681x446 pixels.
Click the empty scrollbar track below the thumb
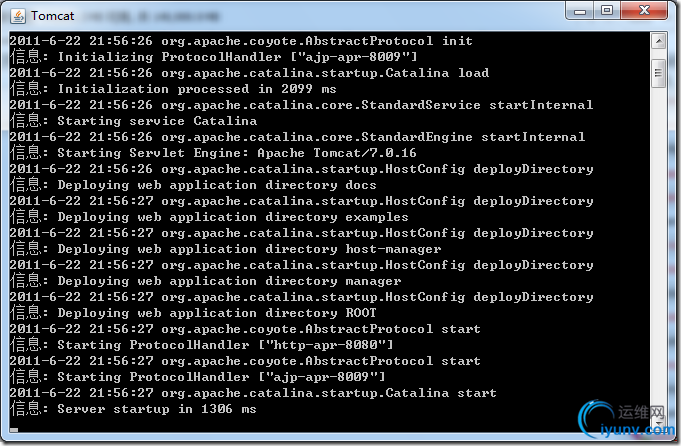point(659,250)
